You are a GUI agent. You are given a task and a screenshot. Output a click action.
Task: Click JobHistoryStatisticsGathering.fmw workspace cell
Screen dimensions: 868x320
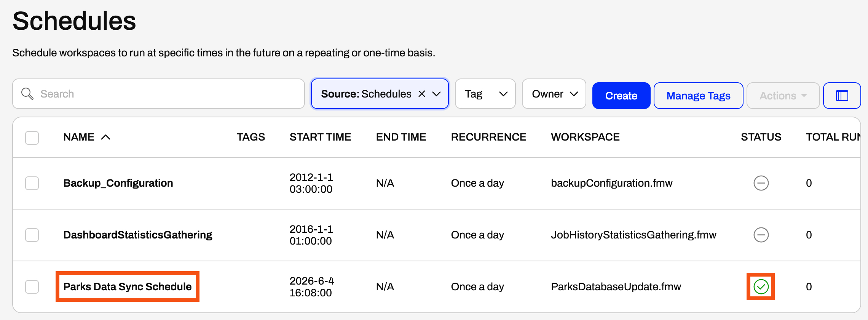point(633,235)
